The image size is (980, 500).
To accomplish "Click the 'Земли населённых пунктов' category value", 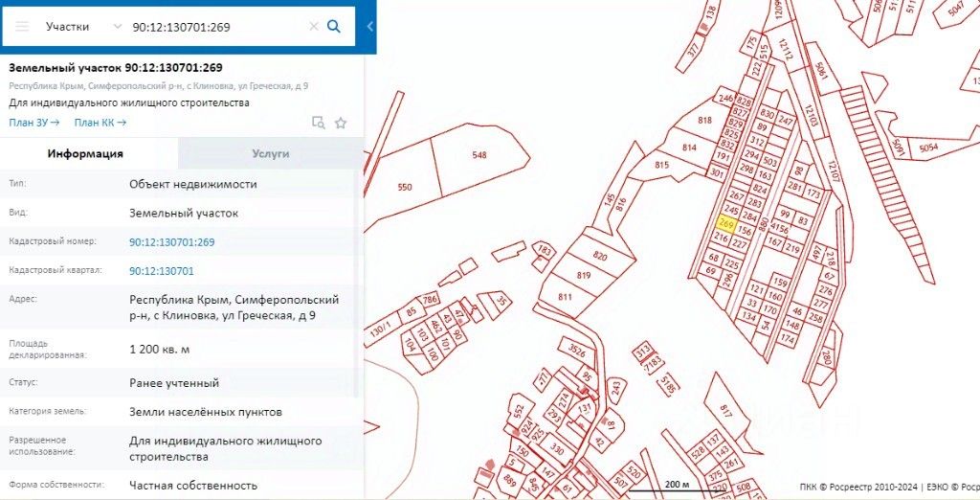I will point(206,412).
